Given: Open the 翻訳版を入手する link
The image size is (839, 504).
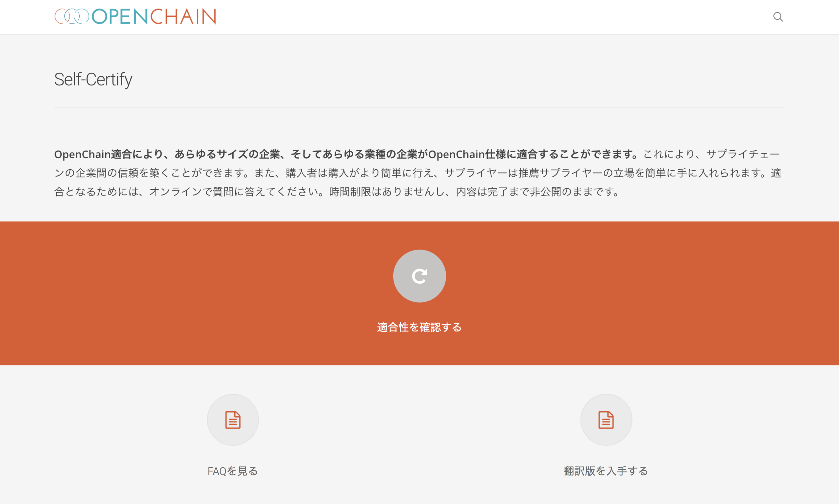Looking at the screenshot, I should [x=606, y=471].
